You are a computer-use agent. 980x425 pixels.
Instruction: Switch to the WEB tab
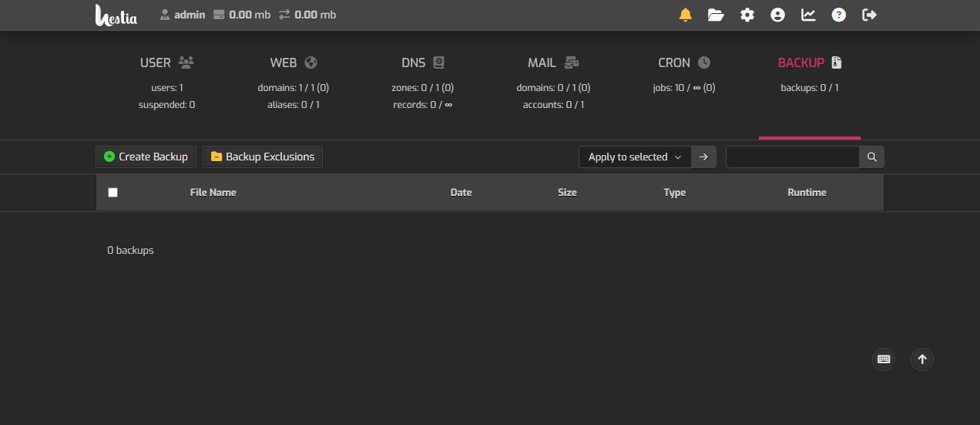[293, 63]
